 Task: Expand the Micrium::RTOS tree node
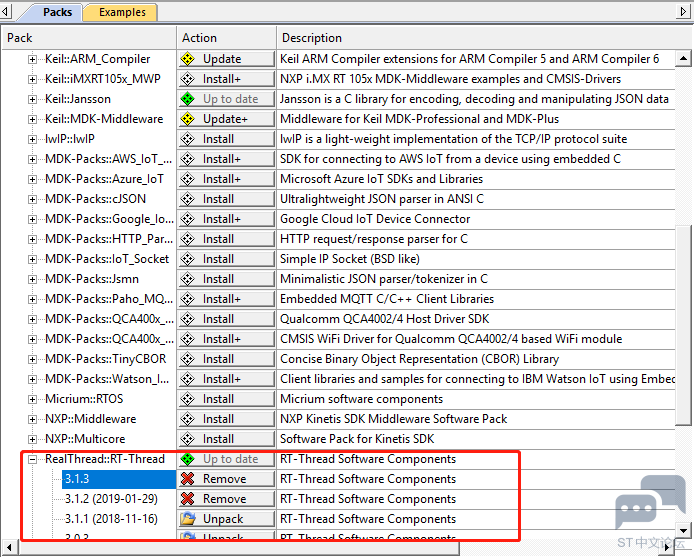point(32,399)
